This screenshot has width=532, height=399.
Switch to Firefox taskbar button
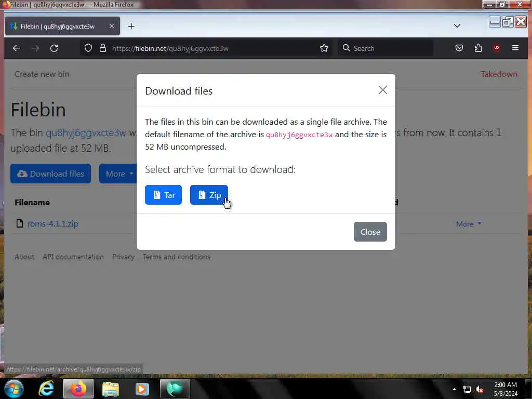(78, 389)
